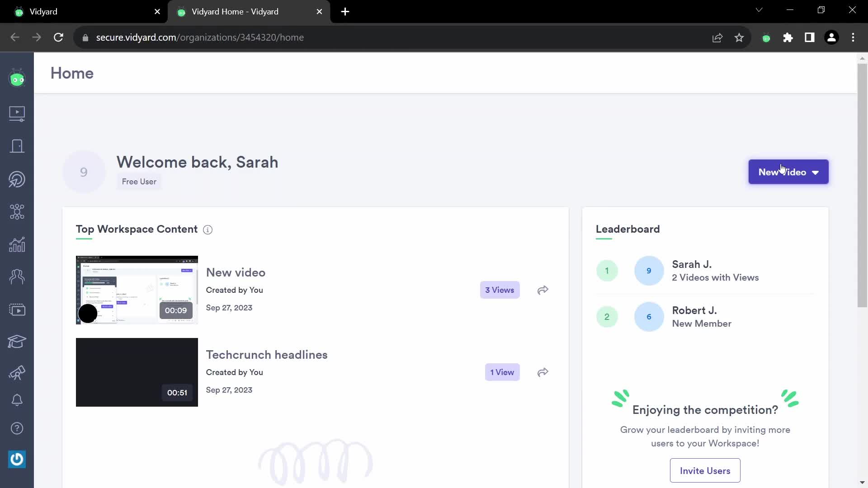Open the tab search chevron dropdown
The height and width of the screenshot is (488, 868).
click(759, 10)
